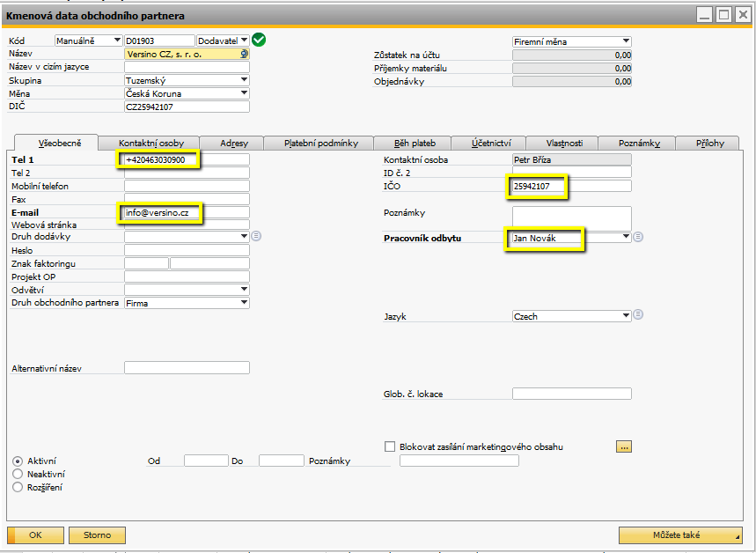Screen dimensions: 756x553
Task: Confirm with the OK button
Action: (x=36, y=535)
